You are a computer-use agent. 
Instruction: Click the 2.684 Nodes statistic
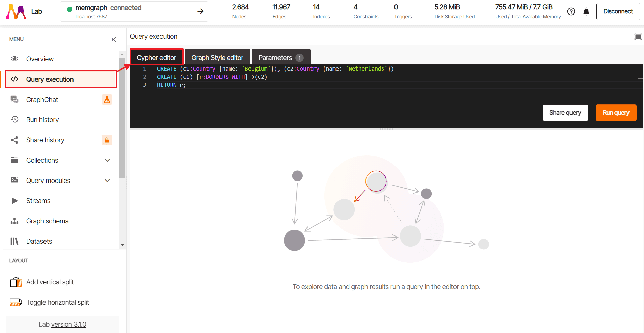[240, 11]
